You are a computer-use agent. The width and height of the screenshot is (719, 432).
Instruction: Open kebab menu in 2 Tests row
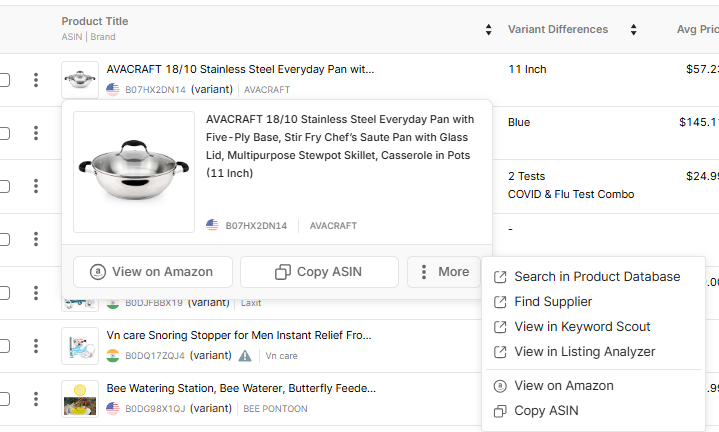(36, 186)
